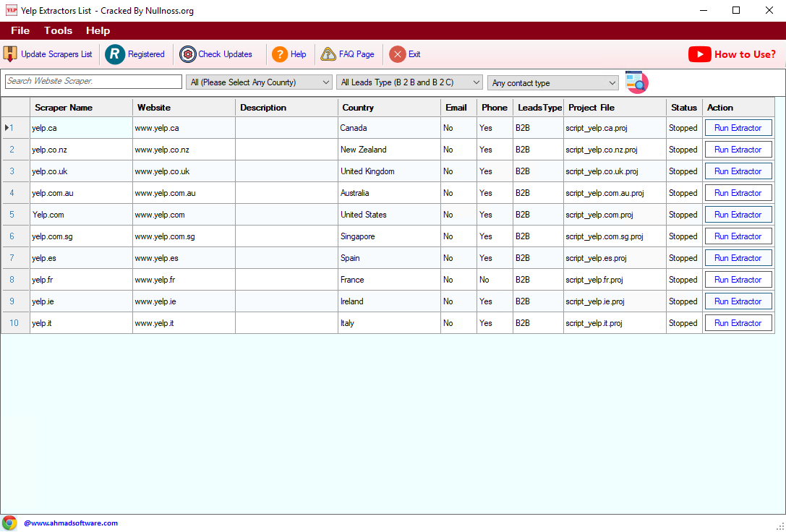Run Extractor for Yelp.com United States
Viewport: 786px width, 532px height.
coord(738,215)
